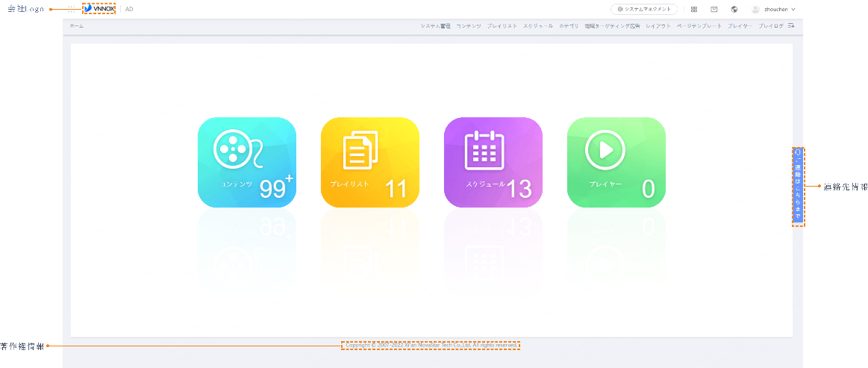Screen dimensions: 868x368
Task: Go to 地域ターゲティング広告 menu
Action: click(x=612, y=26)
